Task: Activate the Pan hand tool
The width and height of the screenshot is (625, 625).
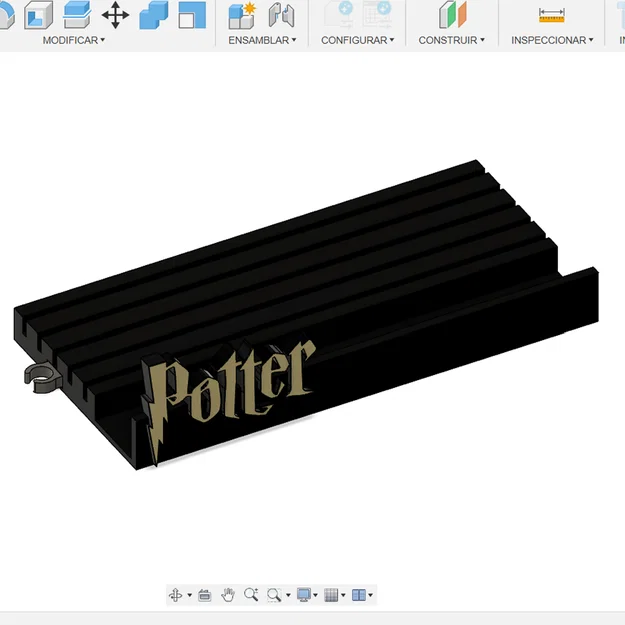Action: (228, 595)
